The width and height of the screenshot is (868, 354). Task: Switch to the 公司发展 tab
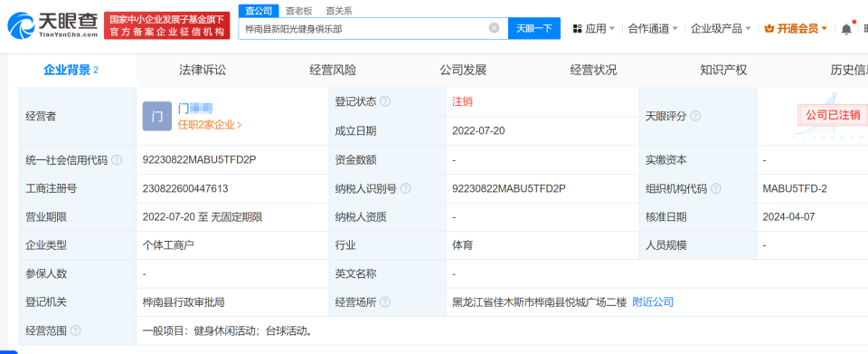pos(463,71)
